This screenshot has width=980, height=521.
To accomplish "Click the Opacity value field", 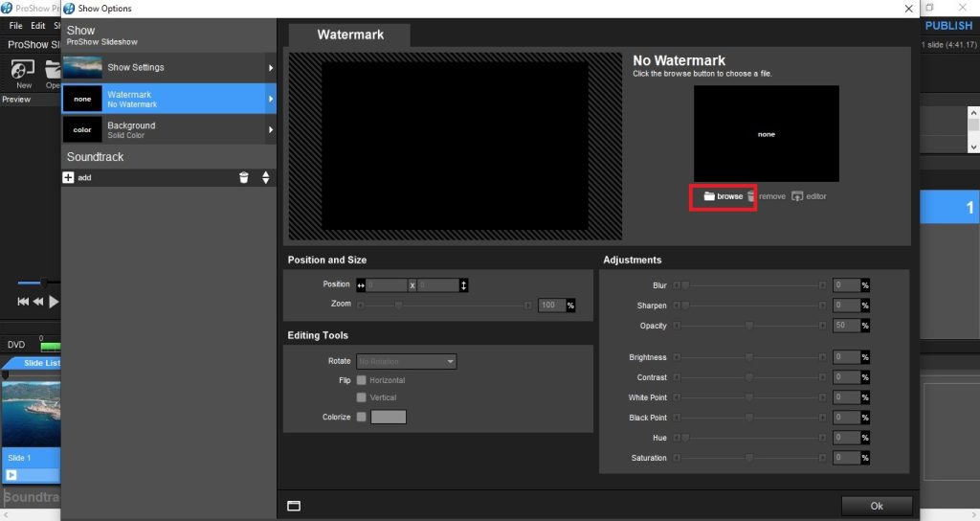I will 847,326.
